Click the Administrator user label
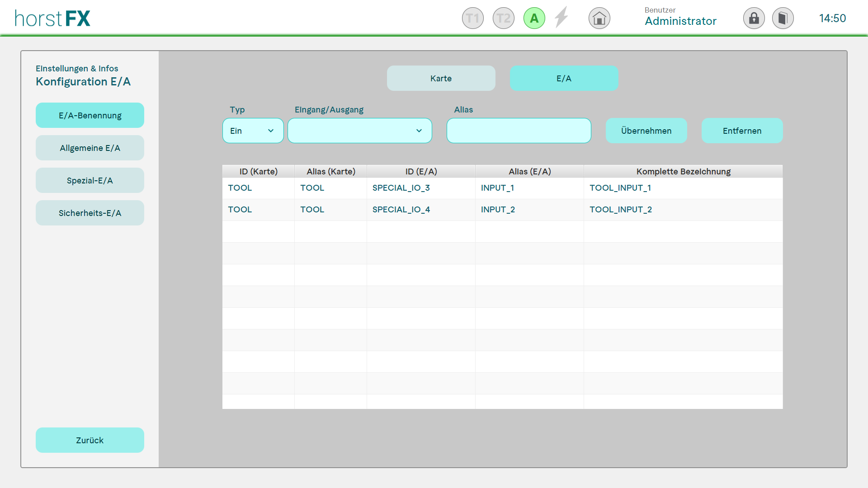Screen dimensions: 868x488 point(680,21)
